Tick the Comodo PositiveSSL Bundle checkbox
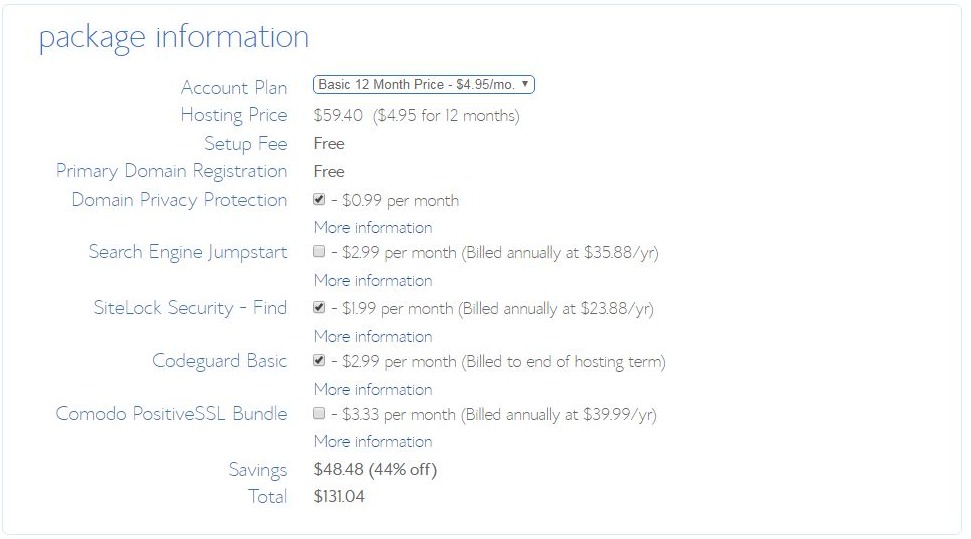971x539 pixels. point(319,413)
